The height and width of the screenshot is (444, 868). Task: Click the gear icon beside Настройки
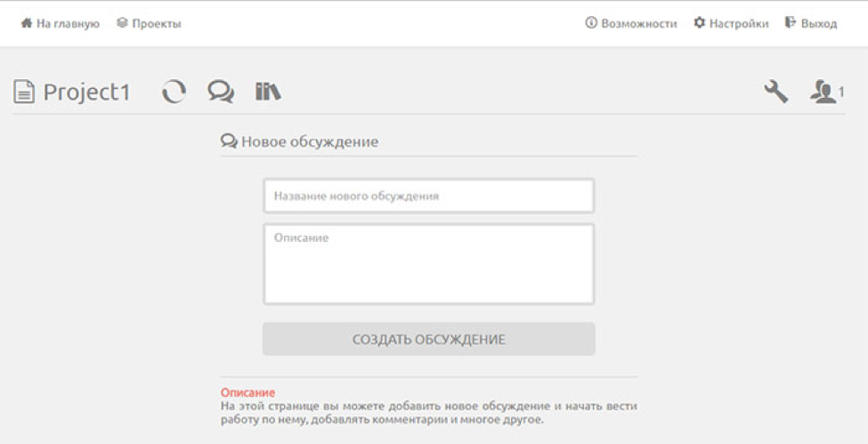pyautogui.click(x=700, y=23)
